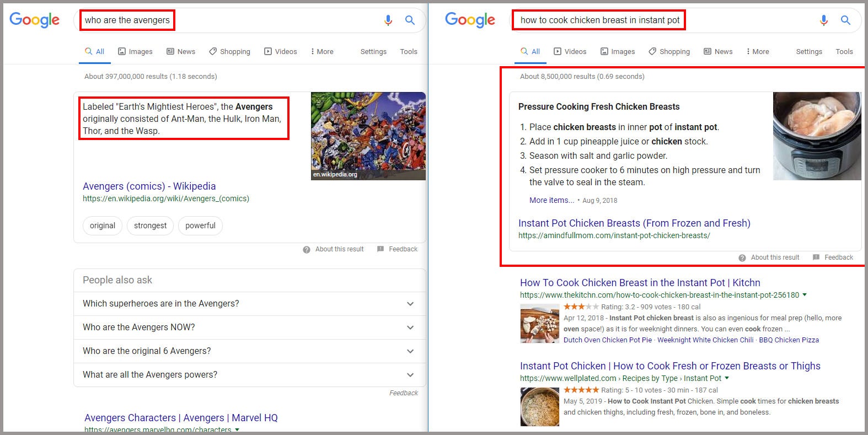
Task: Open Settings in left window
Action: pos(373,51)
